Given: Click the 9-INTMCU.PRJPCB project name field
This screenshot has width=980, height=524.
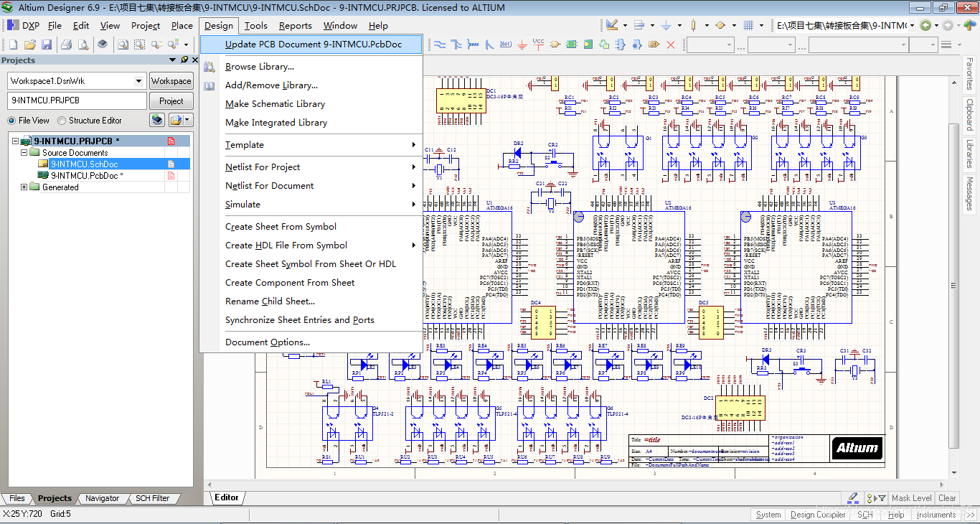Looking at the screenshot, I should click(77, 101).
